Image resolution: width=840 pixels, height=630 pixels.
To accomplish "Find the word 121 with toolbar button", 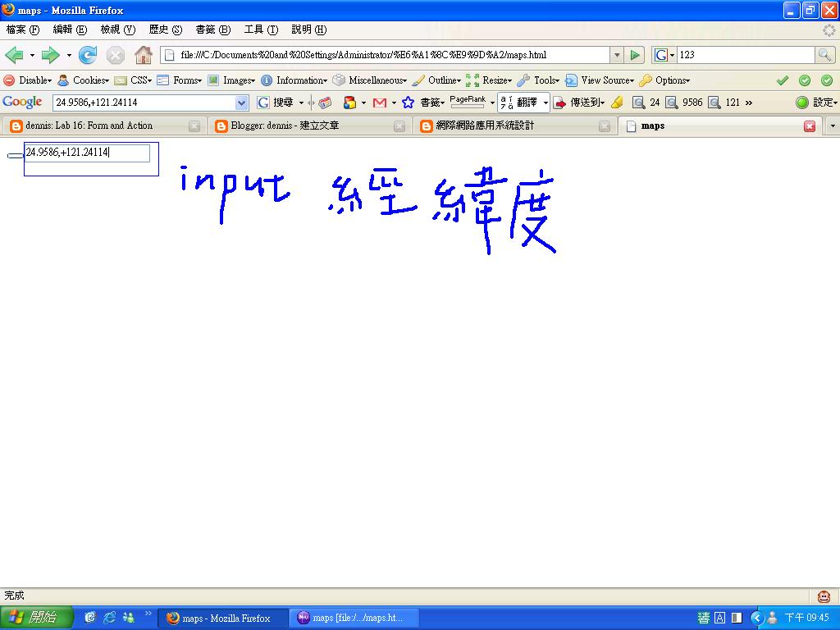I will tap(724, 103).
